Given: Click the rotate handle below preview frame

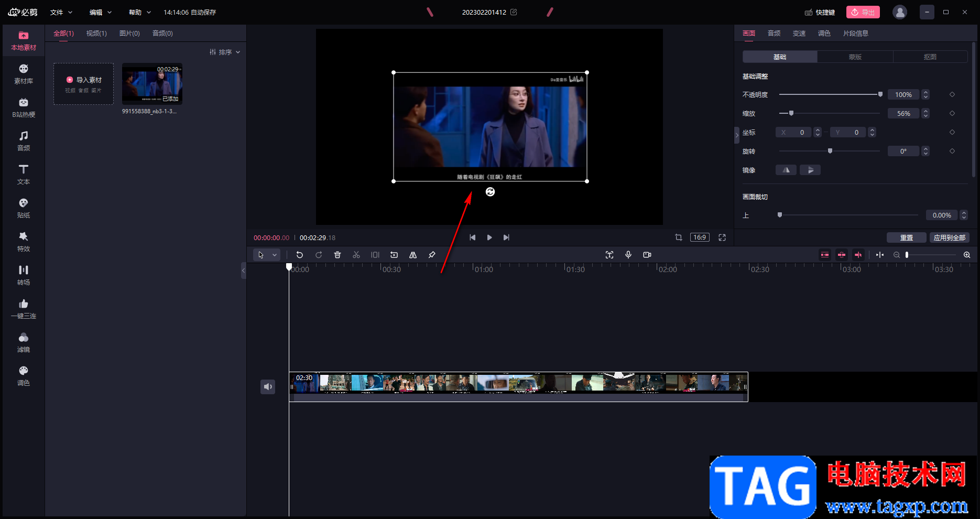Looking at the screenshot, I should 490,192.
